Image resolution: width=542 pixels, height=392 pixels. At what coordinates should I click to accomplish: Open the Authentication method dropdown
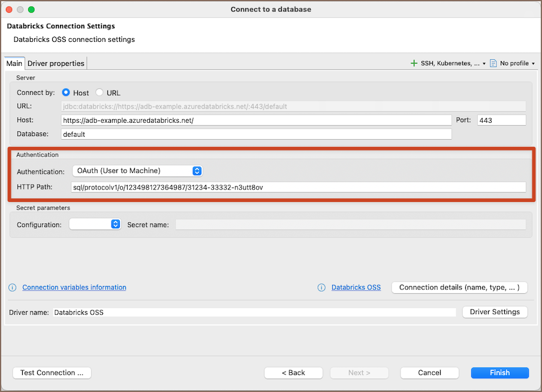click(x=137, y=171)
